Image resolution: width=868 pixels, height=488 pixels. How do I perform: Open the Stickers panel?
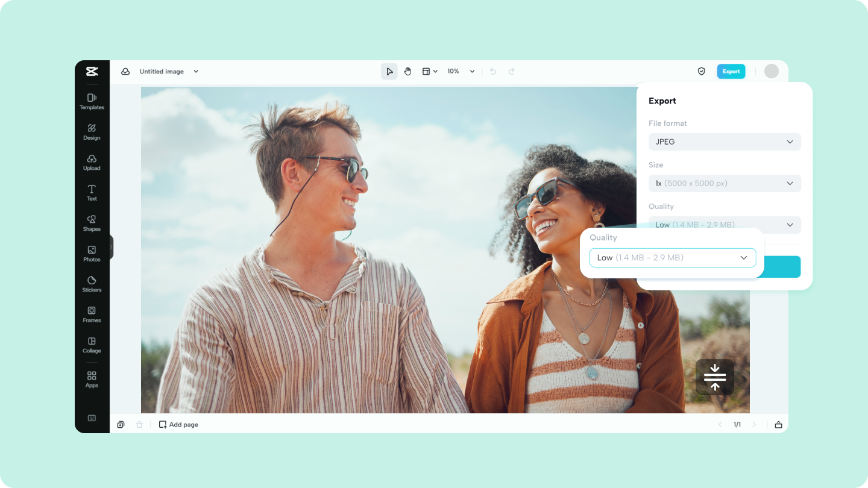pyautogui.click(x=92, y=284)
